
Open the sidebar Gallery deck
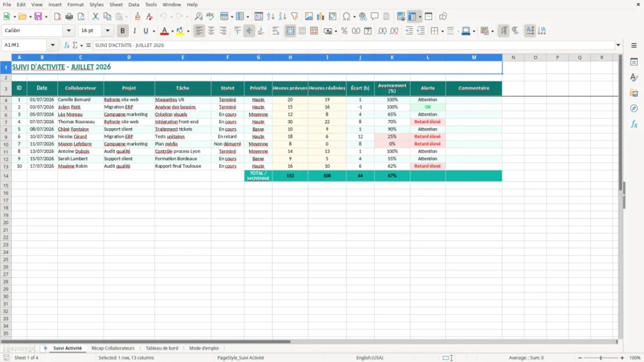click(634, 93)
